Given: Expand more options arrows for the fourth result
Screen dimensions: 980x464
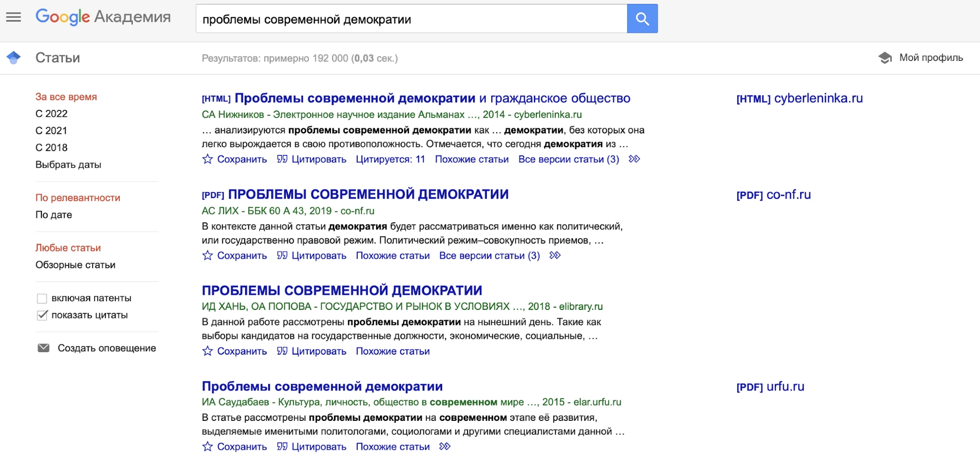Looking at the screenshot, I should pyautogui.click(x=445, y=447).
